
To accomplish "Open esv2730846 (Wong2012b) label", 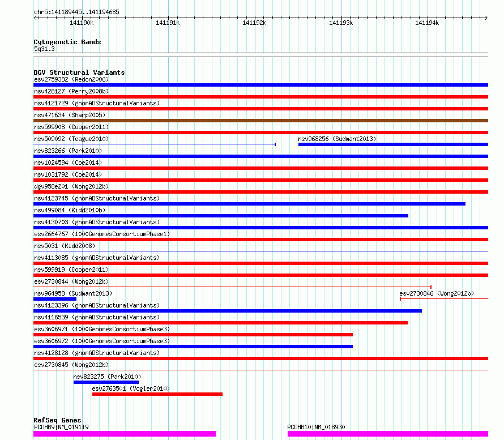I will pyautogui.click(x=437, y=293).
